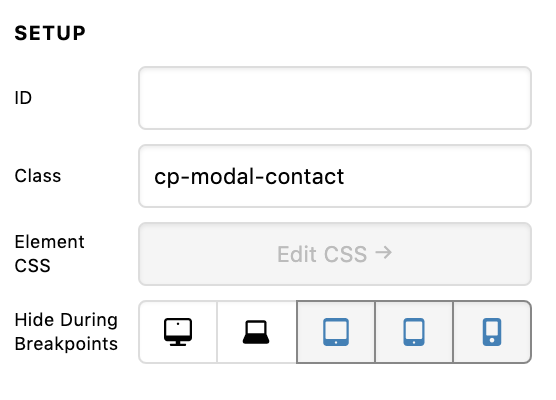Screen dimensions: 556x400
Task: Click the cp-modal-contact text in Class
Action: tap(249, 177)
